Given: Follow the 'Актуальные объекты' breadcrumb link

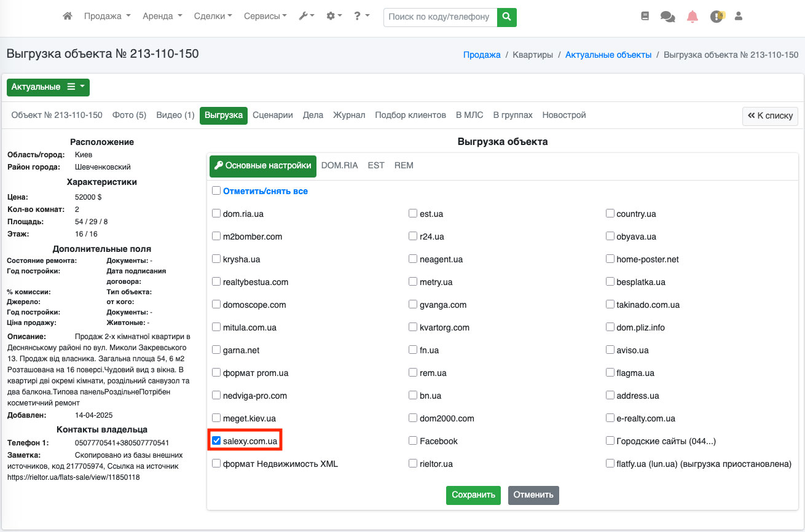Looking at the screenshot, I should (x=608, y=55).
